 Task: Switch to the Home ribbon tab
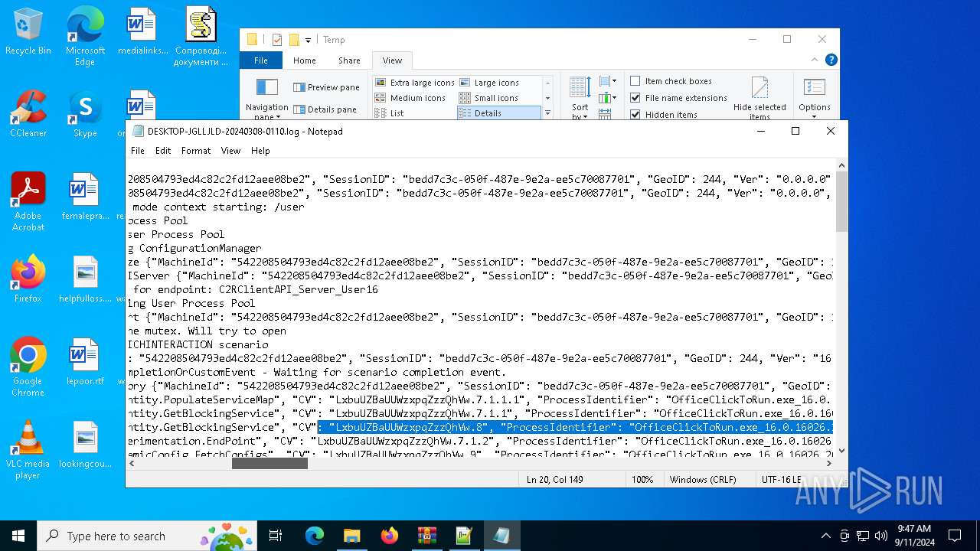tap(304, 60)
